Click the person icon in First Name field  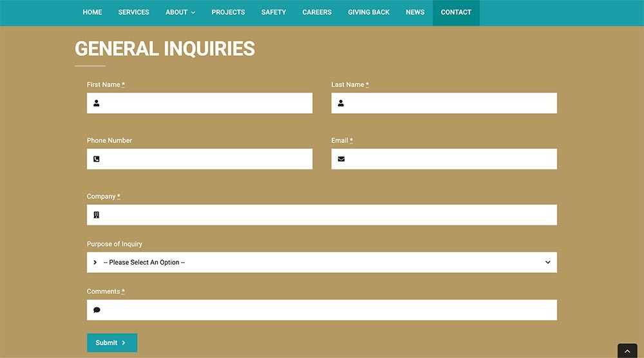pyautogui.click(x=97, y=103)
